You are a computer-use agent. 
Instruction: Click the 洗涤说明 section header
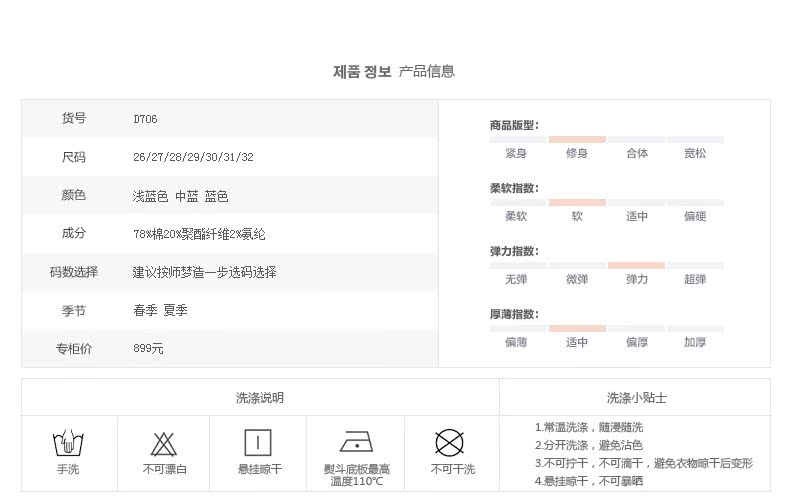(x=260, y=398)
